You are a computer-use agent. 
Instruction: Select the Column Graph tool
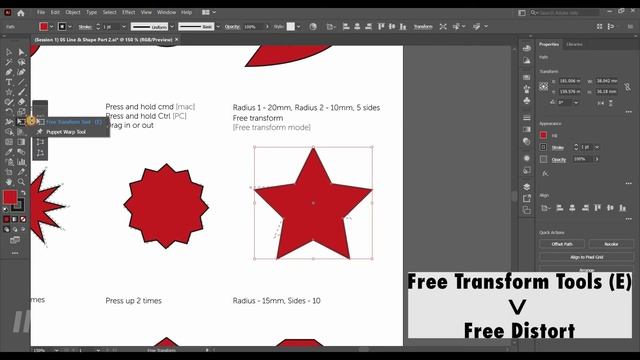tap(21, 162)
